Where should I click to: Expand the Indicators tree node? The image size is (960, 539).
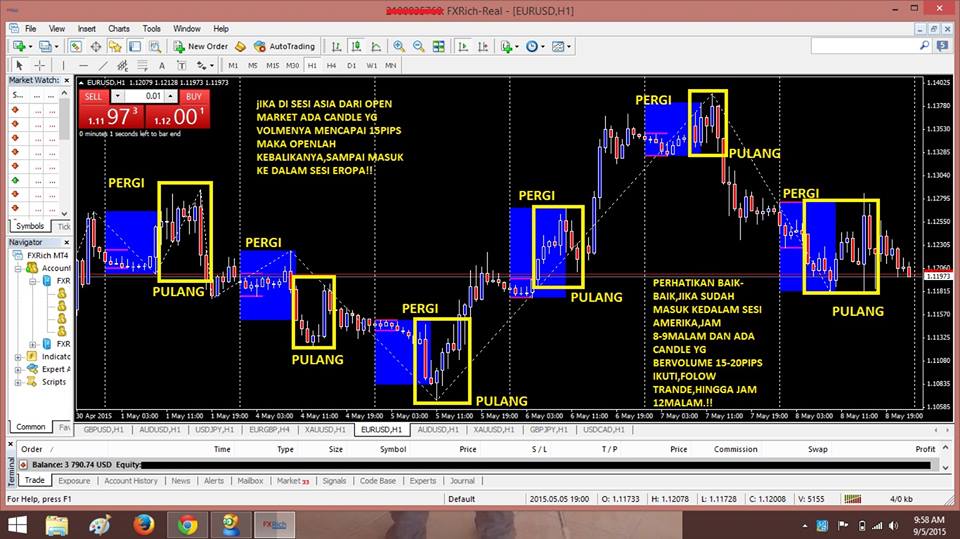17,356
